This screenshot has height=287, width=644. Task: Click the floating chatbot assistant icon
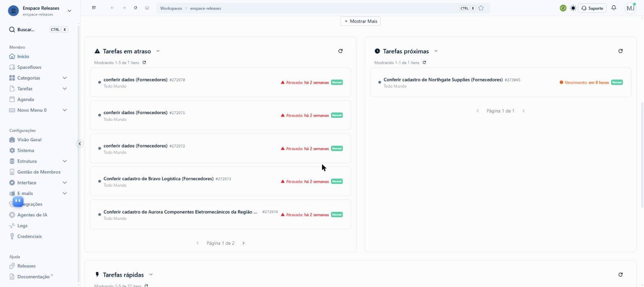18,201
